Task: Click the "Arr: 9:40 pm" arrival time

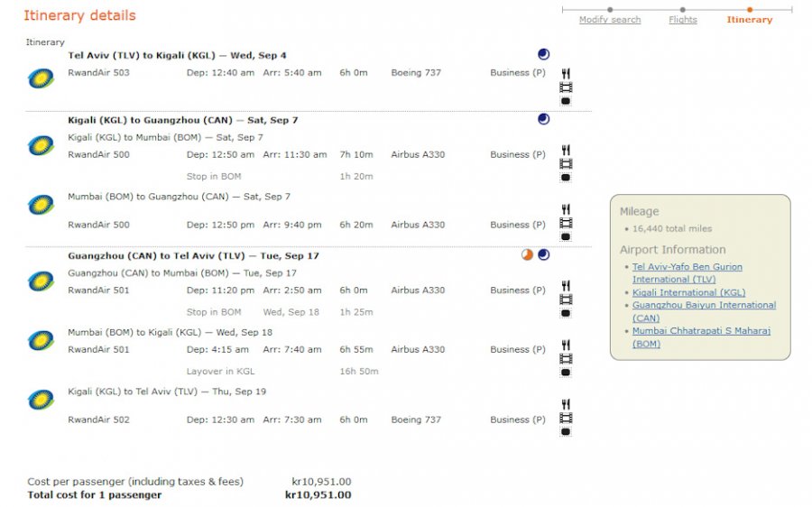Action: click(x=292, y=225)
